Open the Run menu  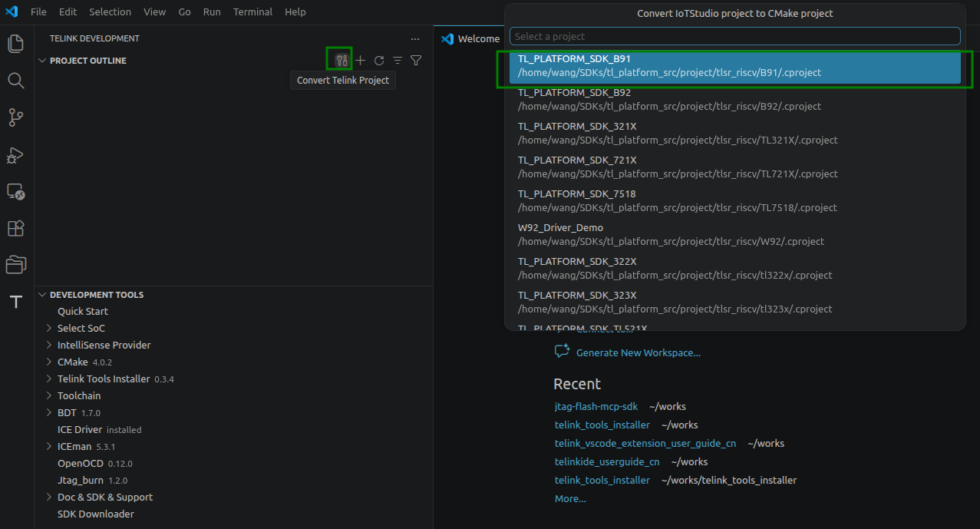pos(212,12)
